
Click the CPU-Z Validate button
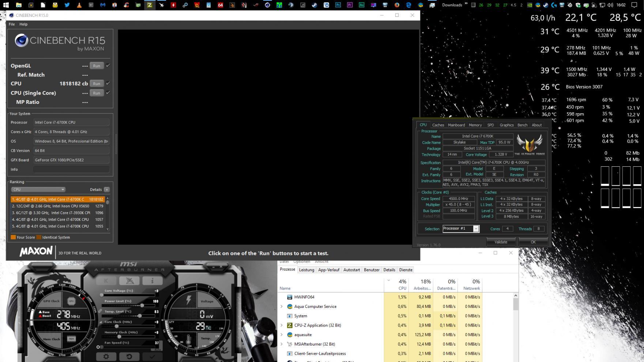pyautogui.click(x=501, y=242)
